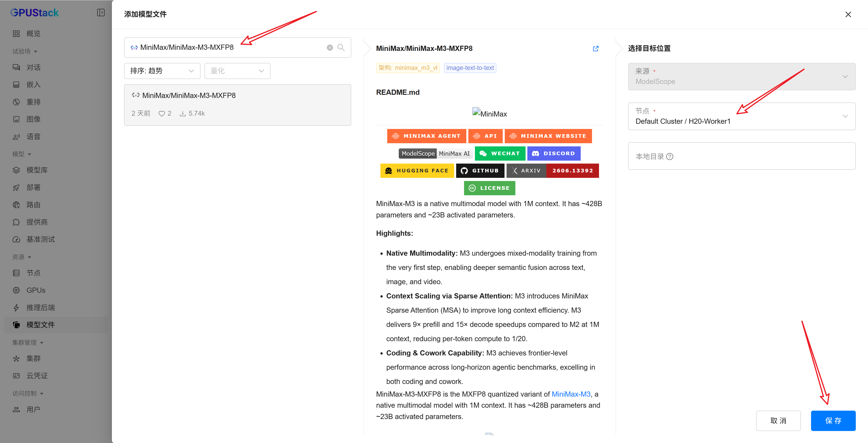Open the node selection dropdown
The width and height of the screenshot is (868, 443).
[742, 116]
